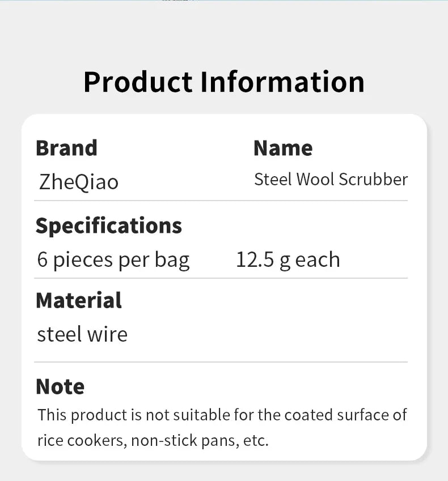
Task: Click the 12.5 g each text
Action: coord(288,260)
